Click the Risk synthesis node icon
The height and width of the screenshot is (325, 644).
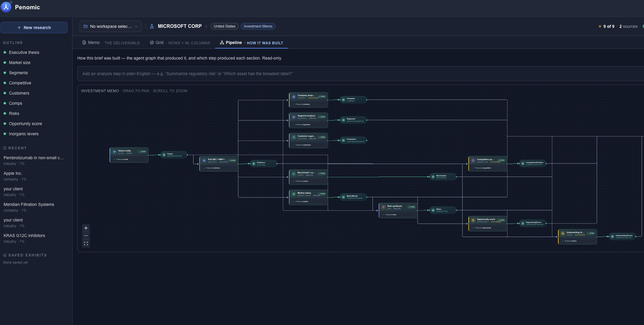383,207
